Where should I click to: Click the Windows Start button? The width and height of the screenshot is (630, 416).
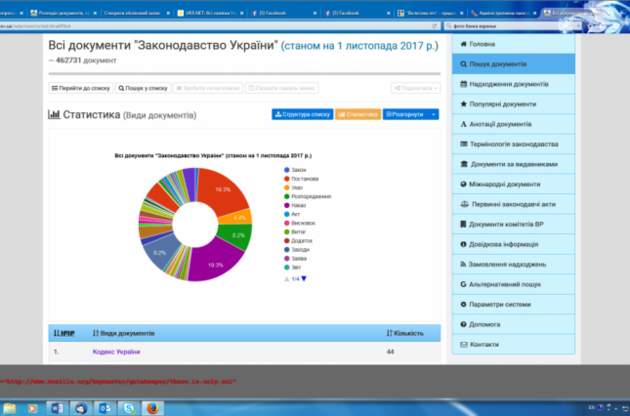point(10,408)
